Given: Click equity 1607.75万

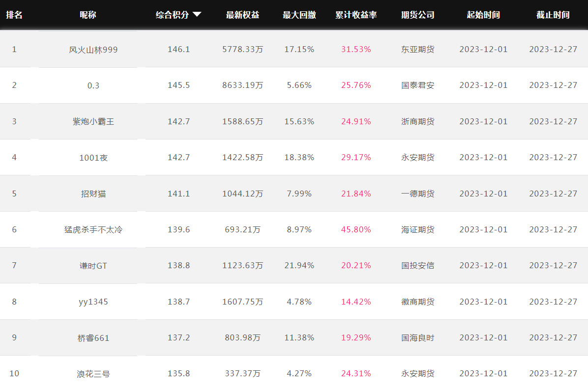Looking at the screenshot, I should [x=243, y=302].
